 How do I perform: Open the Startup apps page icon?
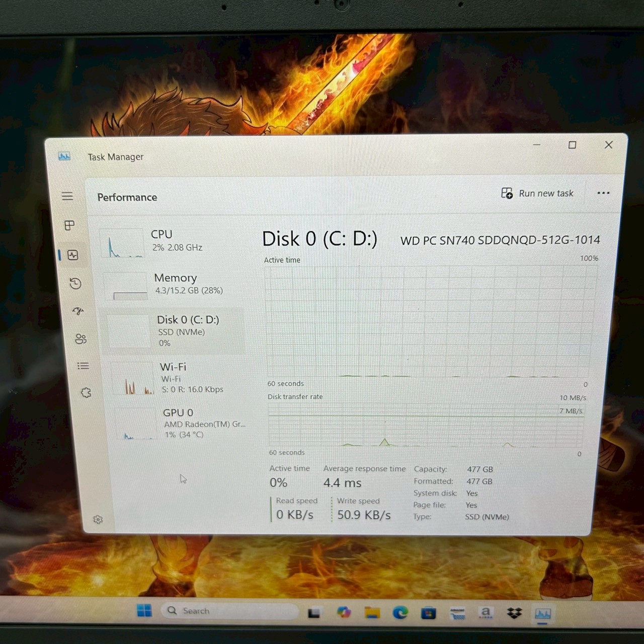coord(78,311)
